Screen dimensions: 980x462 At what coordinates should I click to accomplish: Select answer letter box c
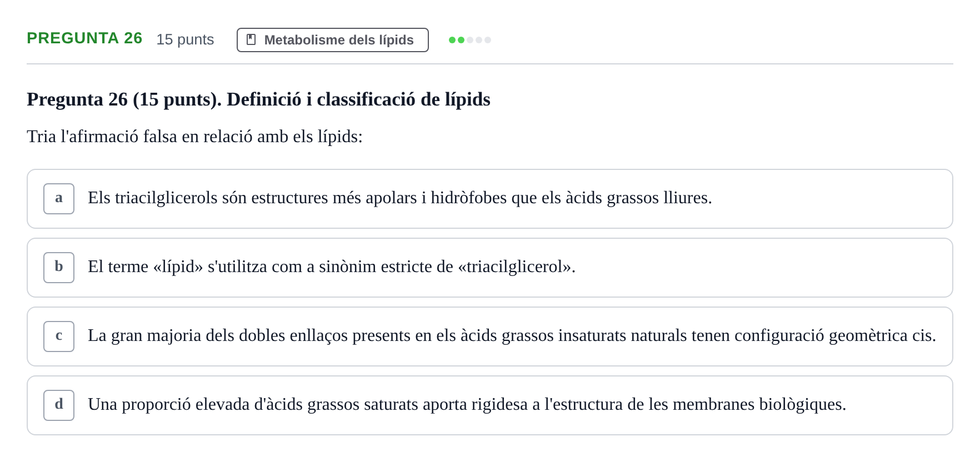59,337
